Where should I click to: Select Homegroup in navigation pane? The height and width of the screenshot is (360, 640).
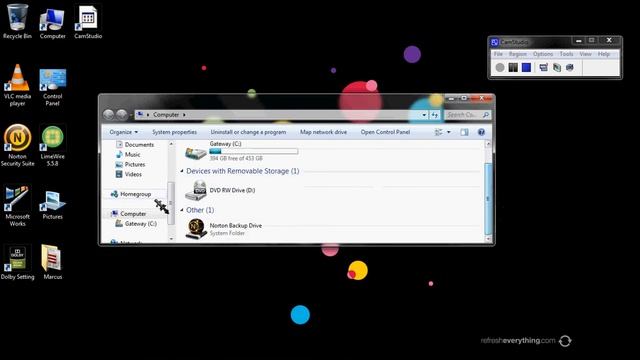(x=131, y=194)
